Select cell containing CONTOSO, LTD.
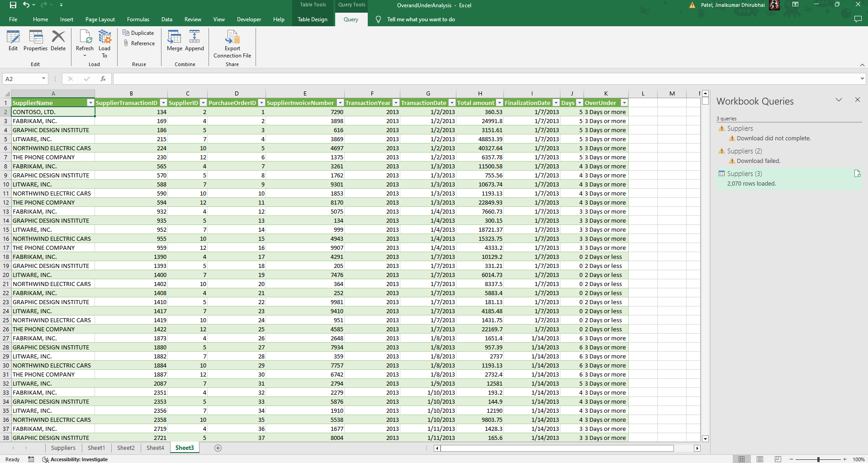Screen dimensions: 868x463 point(53,112)
